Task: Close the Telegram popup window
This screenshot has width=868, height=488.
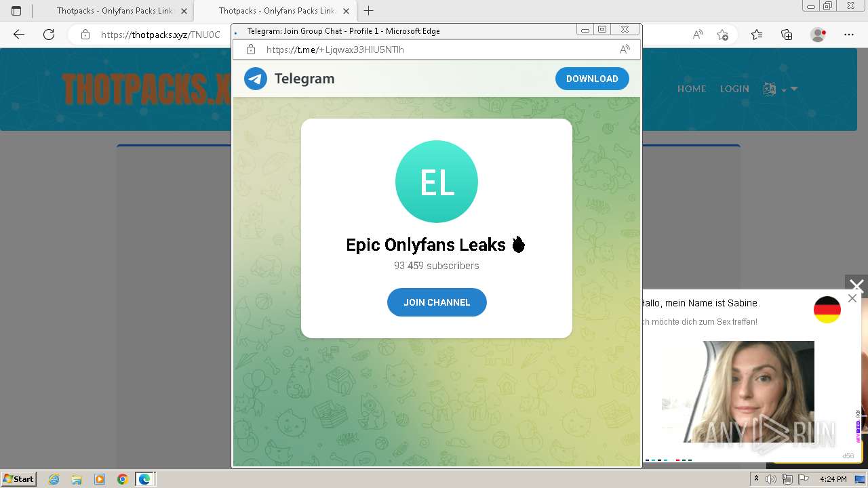Action: (625, 30)
